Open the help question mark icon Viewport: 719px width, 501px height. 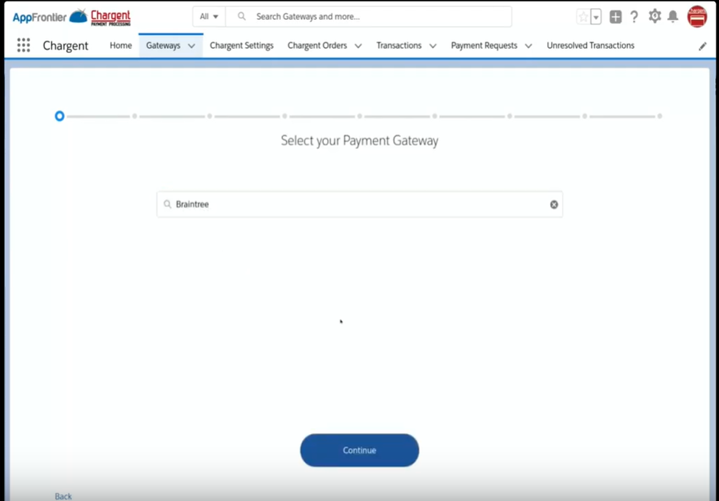pos(634,17)
